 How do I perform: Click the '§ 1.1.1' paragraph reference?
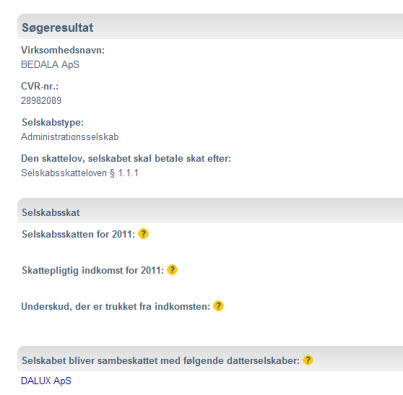pos(124,173)
